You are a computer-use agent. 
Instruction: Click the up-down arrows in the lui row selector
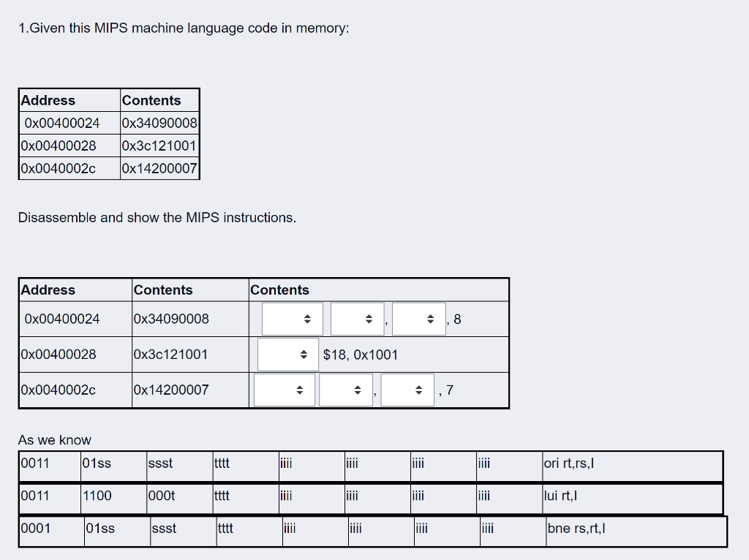(305, 354)
